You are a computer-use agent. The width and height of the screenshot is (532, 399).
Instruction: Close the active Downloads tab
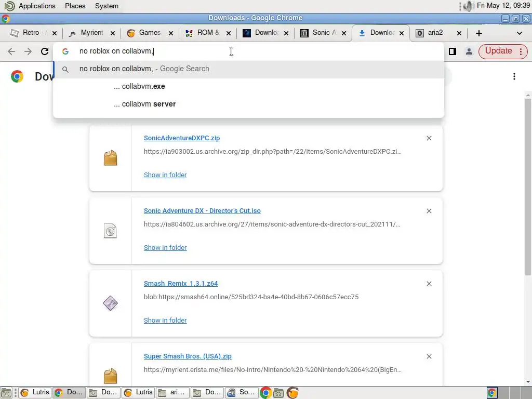[402, 33]
